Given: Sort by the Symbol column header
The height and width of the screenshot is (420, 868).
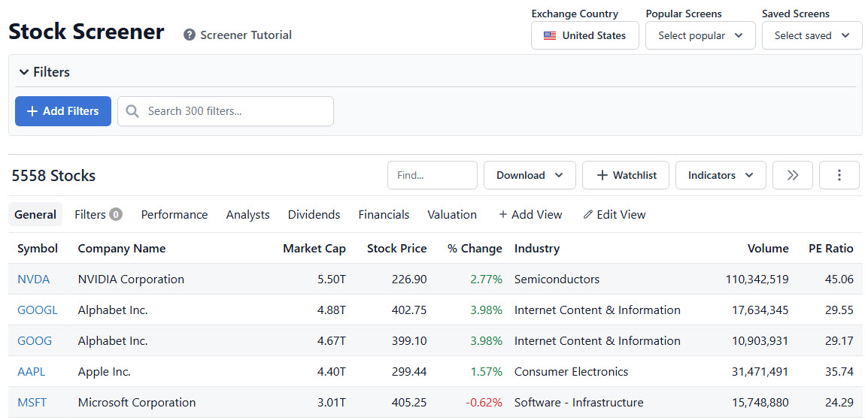Looking at the screenshot, I should (38, 249).
